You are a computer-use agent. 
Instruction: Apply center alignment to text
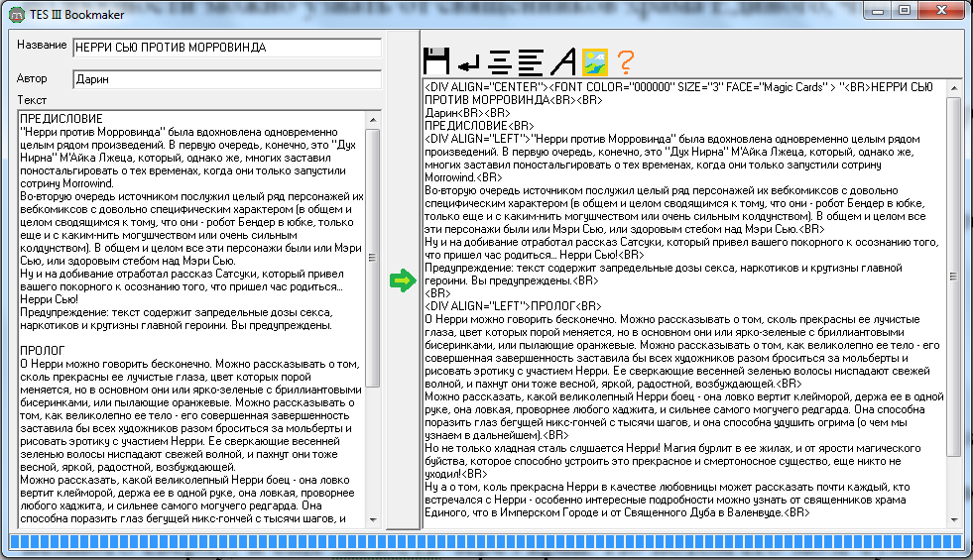coord(500,62)
